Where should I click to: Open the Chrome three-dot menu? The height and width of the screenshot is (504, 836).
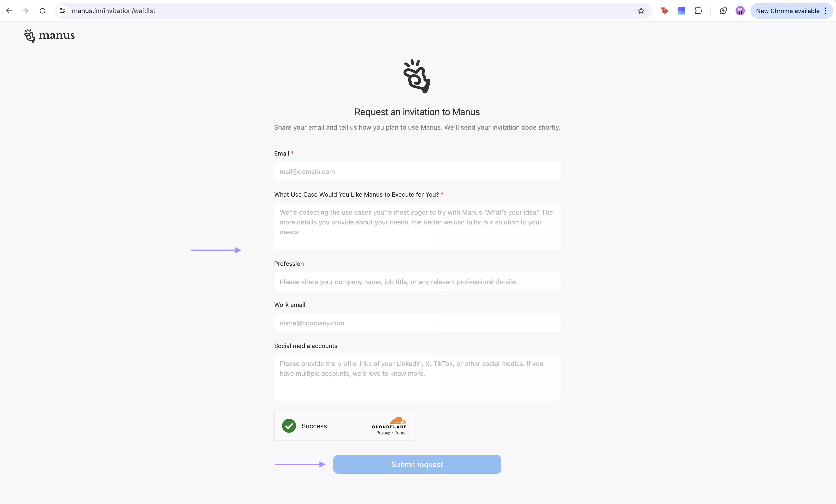[x=826, y=11]
